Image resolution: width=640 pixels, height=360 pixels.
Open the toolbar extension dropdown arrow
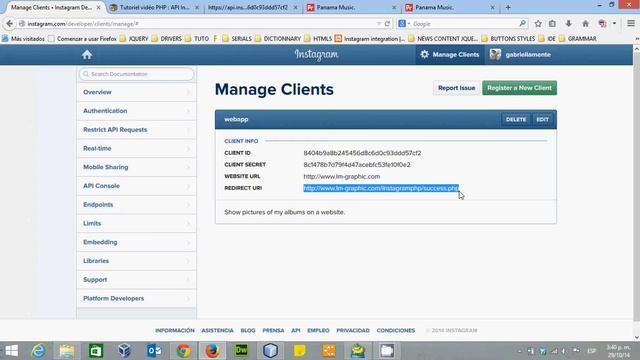pyautogui.click(x=614, y=24)
